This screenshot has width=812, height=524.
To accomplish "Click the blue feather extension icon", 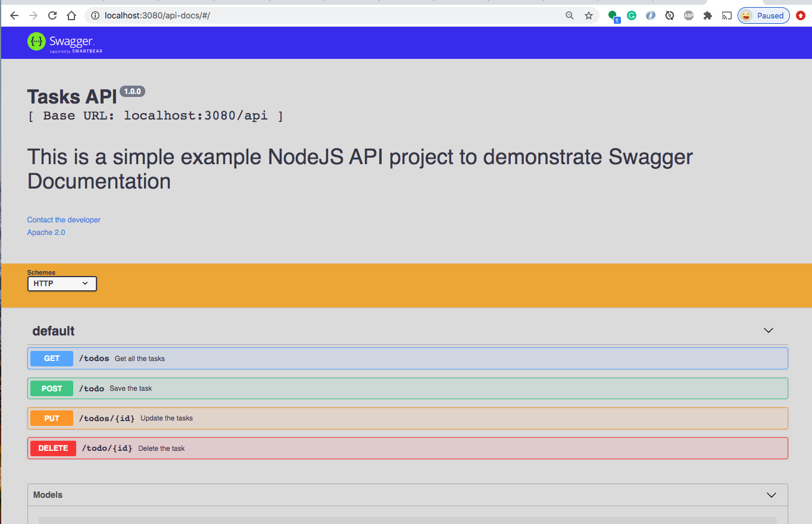I will (x=651, y=15).
